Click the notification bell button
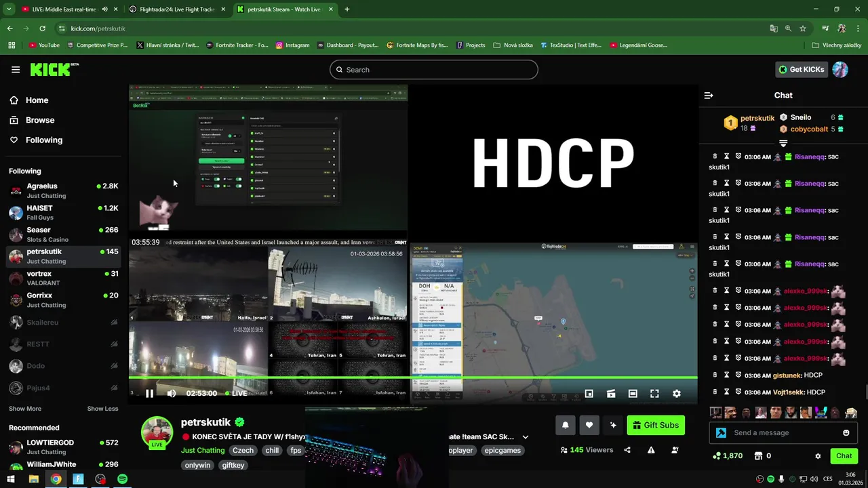The width and height of the screenshot is (868, 488). tap(566, 425)
